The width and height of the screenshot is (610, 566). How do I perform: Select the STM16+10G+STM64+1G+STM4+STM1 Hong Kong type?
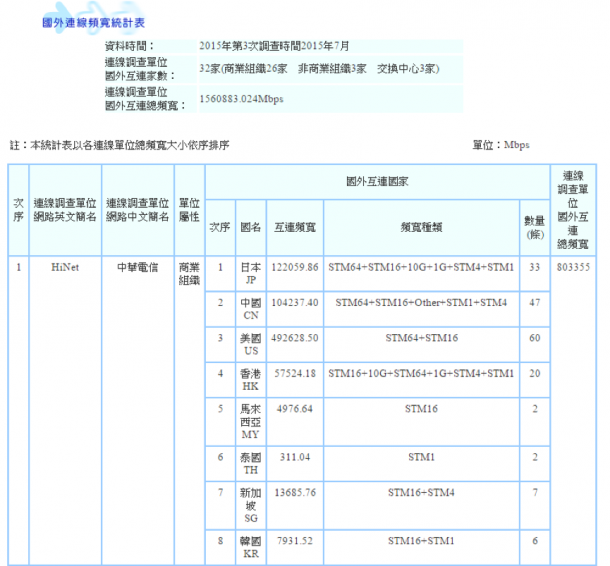[421, 373]
